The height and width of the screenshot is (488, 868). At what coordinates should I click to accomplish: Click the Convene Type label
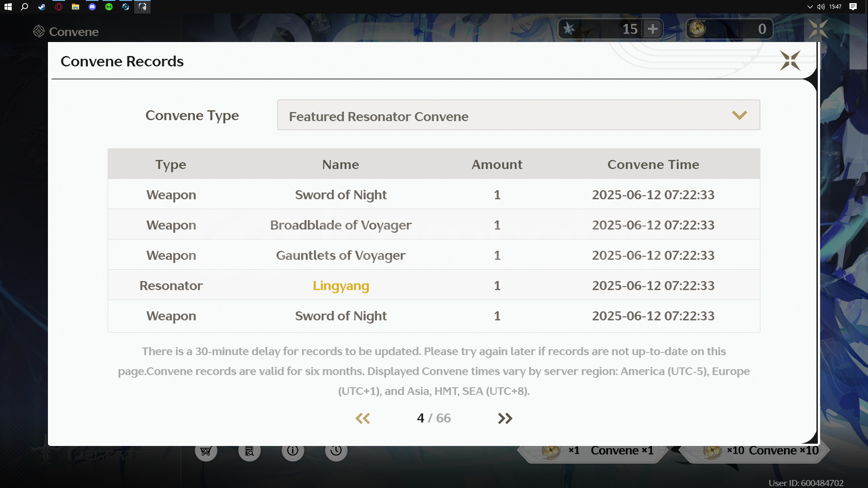[192, 116]
